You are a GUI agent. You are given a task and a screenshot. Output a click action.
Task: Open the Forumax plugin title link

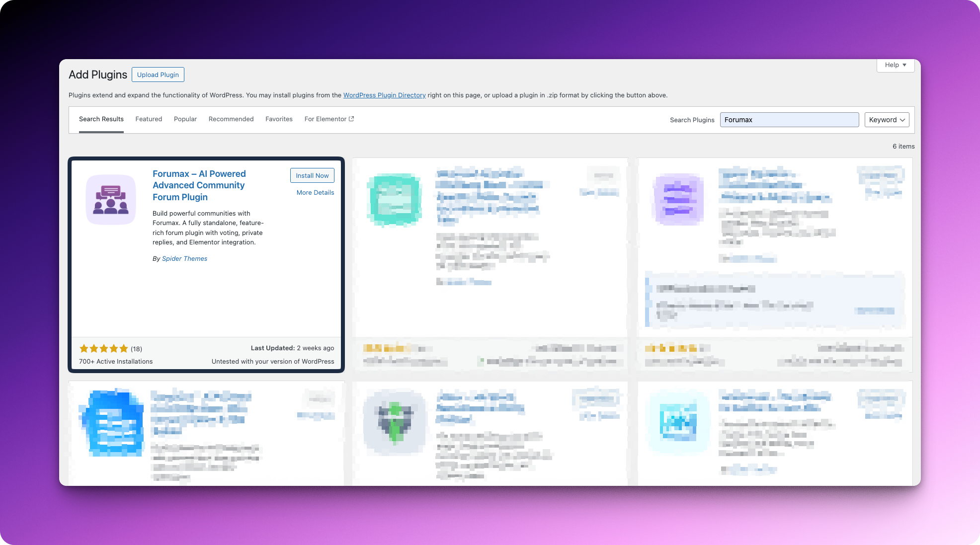point(199,185)
